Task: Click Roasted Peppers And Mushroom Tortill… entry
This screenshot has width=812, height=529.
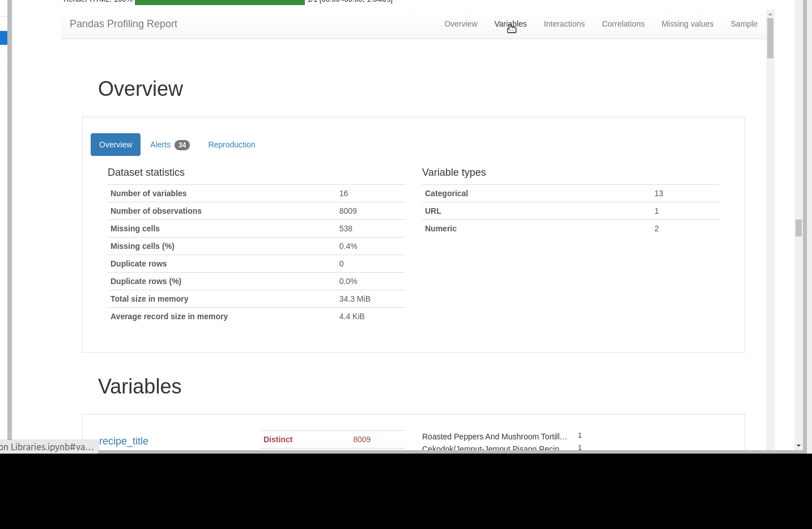Action: pyautogui.click(x=495, y=437)
